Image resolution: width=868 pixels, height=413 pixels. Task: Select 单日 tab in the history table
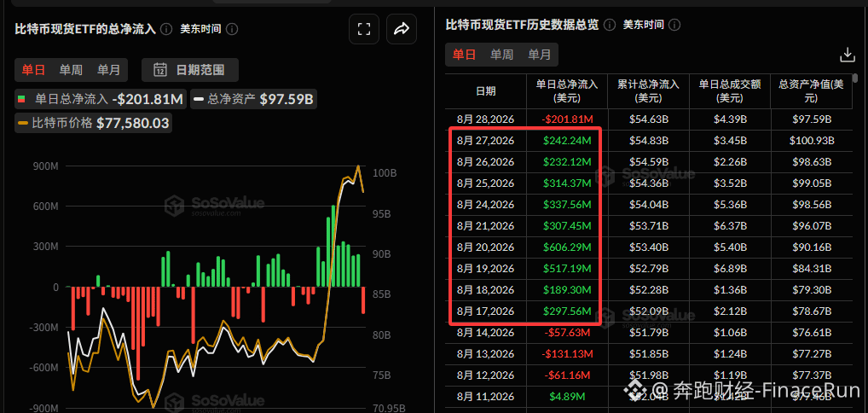click(x=464, y=55)
